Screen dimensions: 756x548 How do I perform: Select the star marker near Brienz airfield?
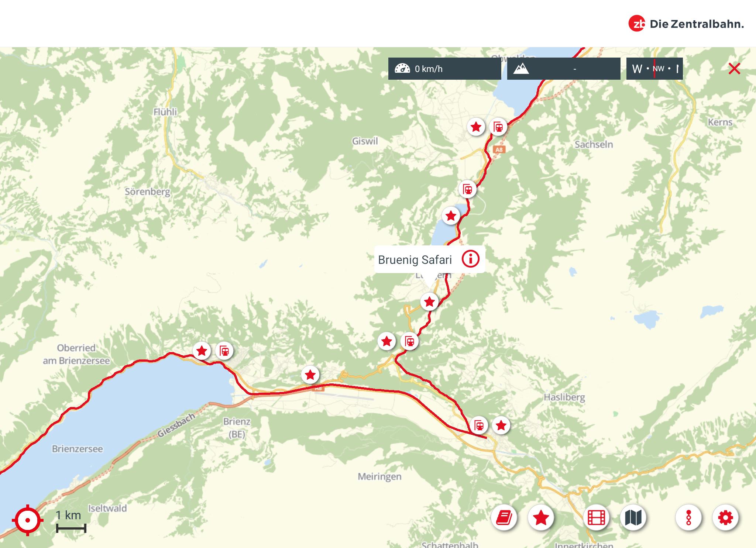[x=310, y=375]
